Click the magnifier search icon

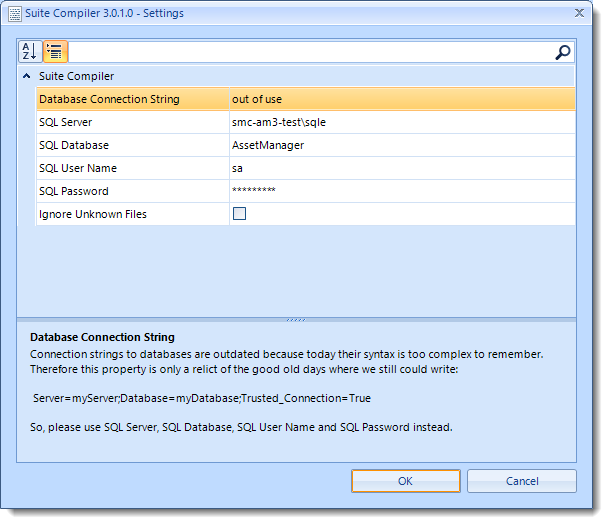pyautogui.click(x=563, y=52)
